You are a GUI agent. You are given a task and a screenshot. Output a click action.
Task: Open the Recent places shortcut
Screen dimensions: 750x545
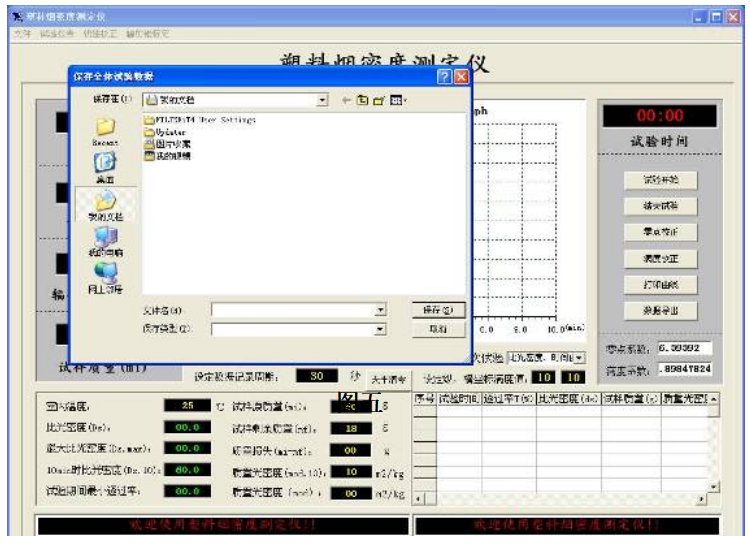point(105,132)
